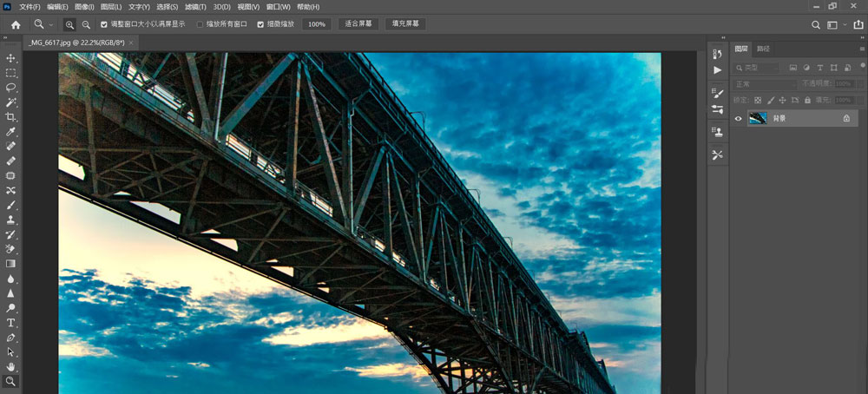Select the Horizontal Type tool

click(x=11, y=323)
